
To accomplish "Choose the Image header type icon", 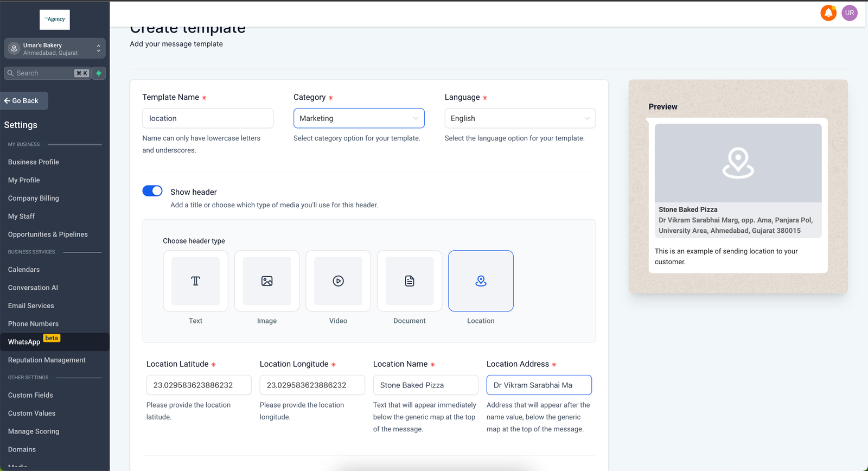I will pos(267,281).
